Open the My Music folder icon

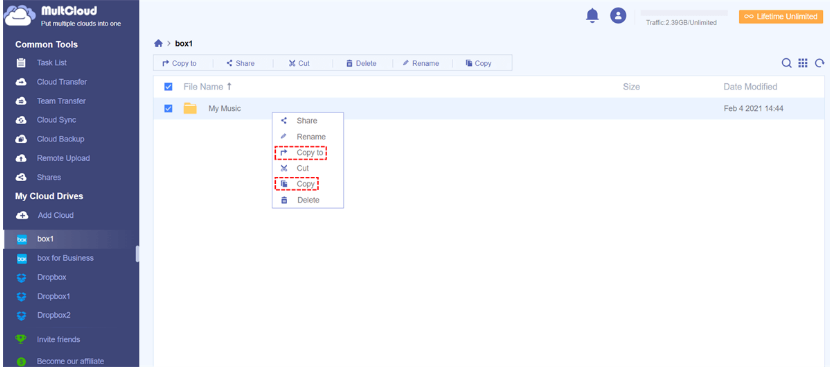pyautogui.click(x=190, y=109)
